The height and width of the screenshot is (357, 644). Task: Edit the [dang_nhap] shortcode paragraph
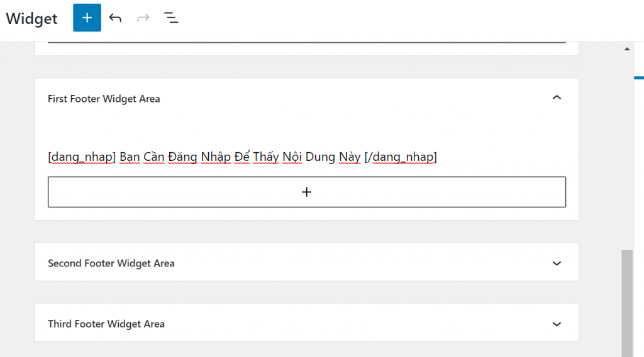click(x=242, y=157)
